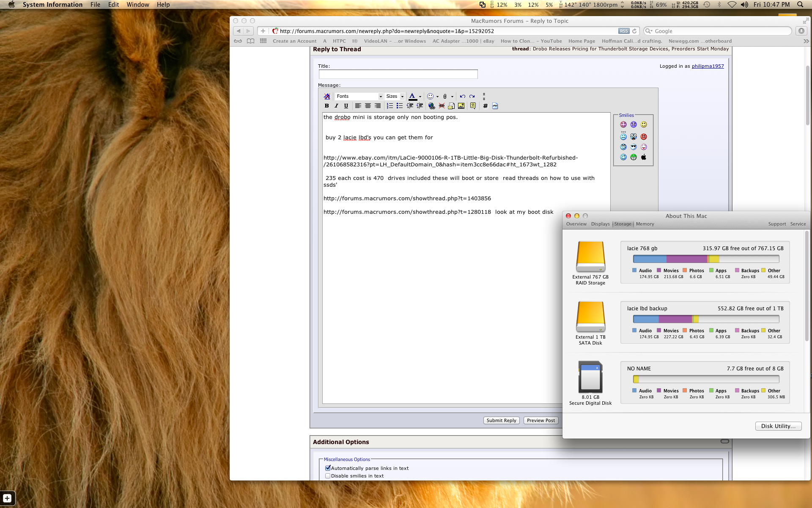The height and width of the screenshot is (508, 812).
Task: Switch to Overview tab in About This Mac
Action: (576, 224)
